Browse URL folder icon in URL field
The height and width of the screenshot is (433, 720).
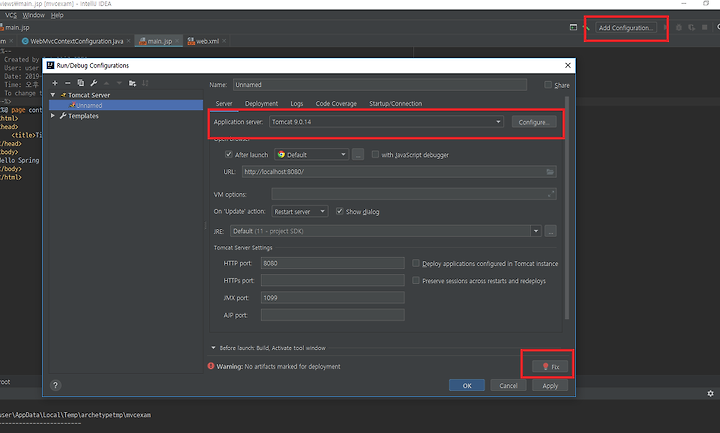pyautogui.click(x=550, y=172)
